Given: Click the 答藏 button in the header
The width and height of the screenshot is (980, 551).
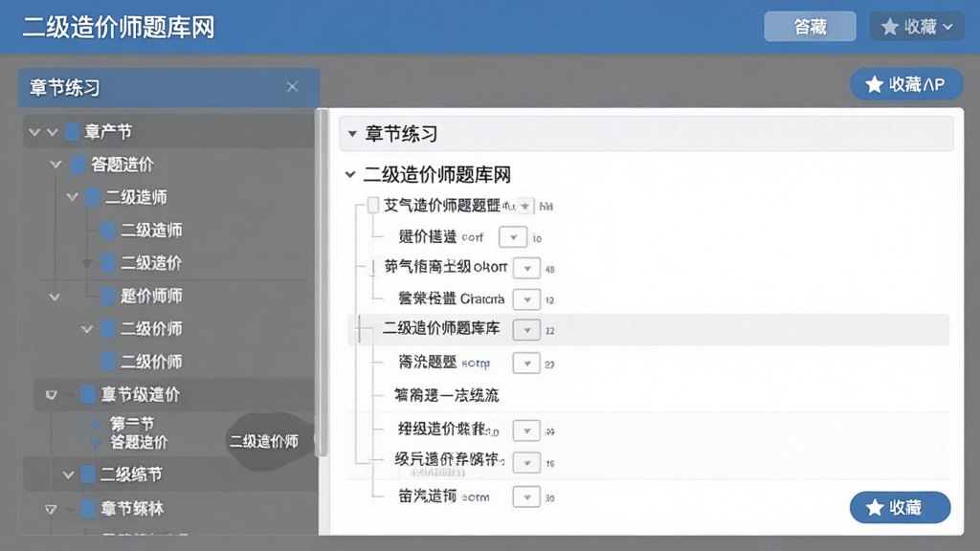Looking at the screenshot, I should [x=810, y=27].
